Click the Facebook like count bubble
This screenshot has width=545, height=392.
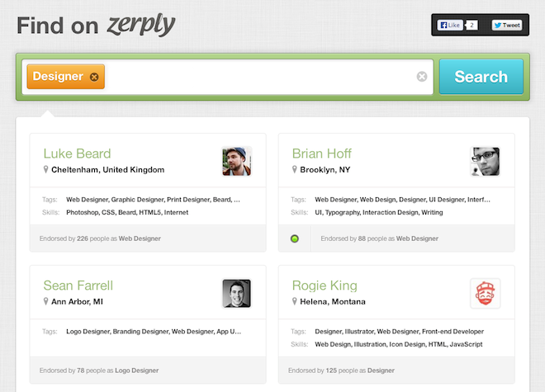(472, 25)
